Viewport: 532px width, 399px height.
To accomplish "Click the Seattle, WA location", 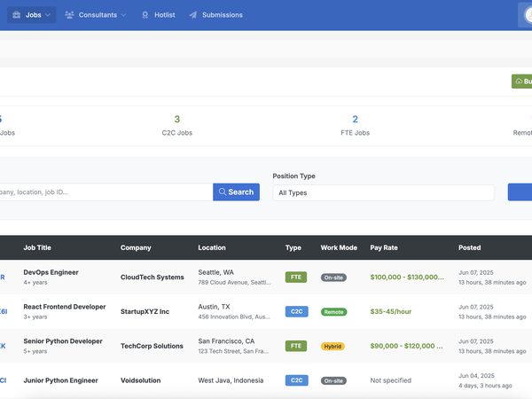I will click(x=215, y=272).
